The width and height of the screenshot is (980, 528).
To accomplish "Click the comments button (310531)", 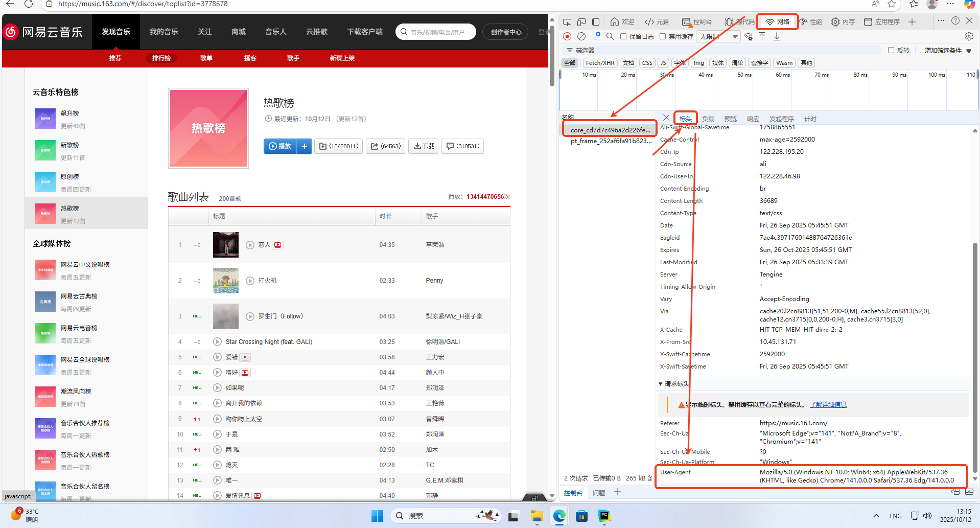I will (x=463, y=146).
